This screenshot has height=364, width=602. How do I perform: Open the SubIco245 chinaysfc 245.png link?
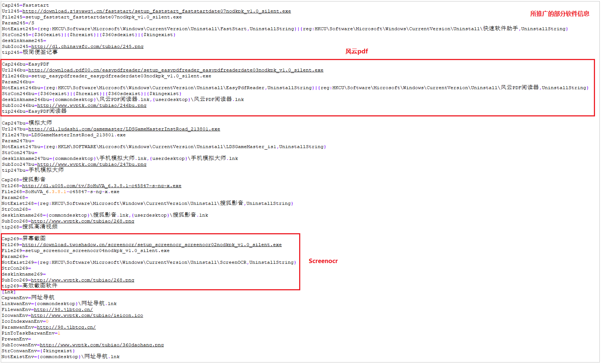[87, 47]
